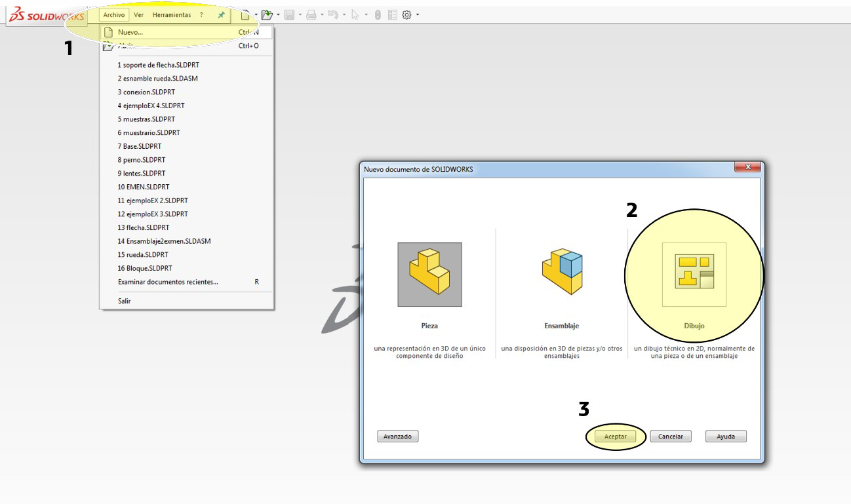
Task: Click the File Properties list icon
Action: coord(393,14)
